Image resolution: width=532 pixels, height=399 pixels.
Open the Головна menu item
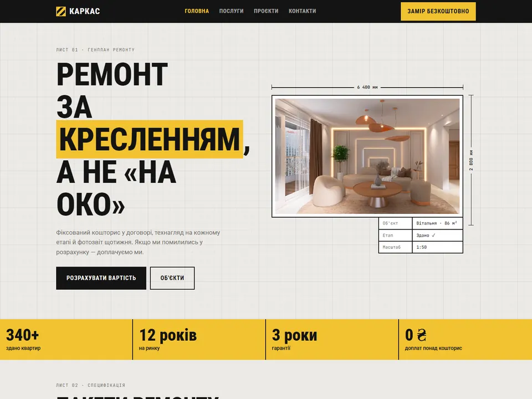point(197,11)
